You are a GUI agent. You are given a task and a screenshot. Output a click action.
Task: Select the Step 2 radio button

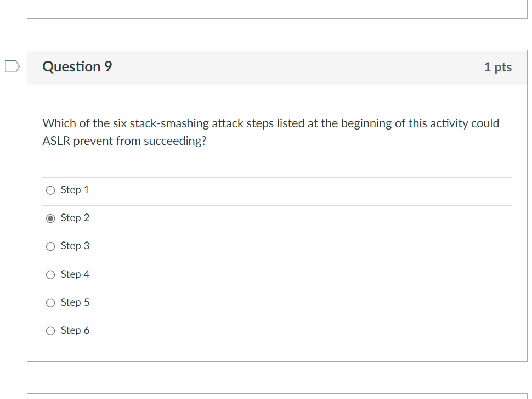click(x=50, y=218)
